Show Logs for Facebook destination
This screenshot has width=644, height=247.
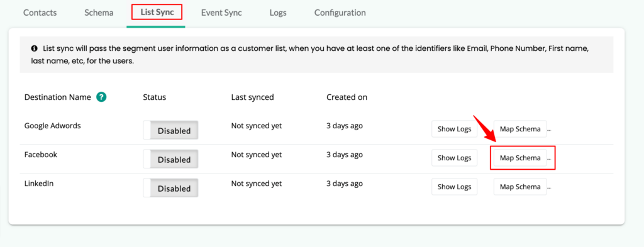(x=454, y=158)
